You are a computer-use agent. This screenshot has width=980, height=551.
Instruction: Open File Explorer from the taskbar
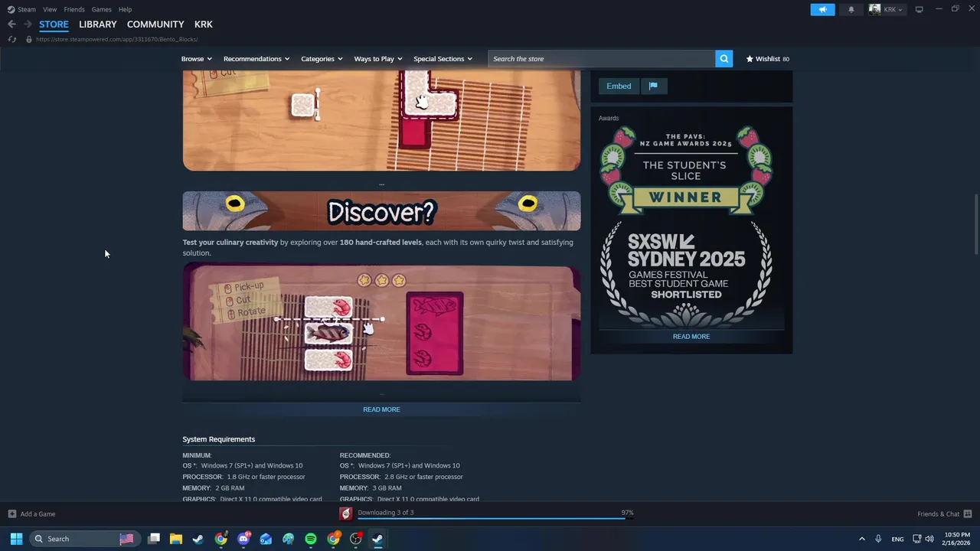pos(176,539)
